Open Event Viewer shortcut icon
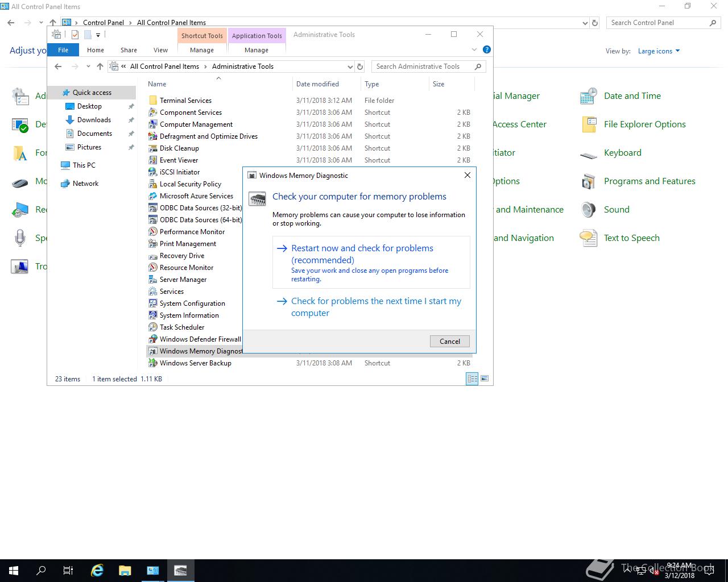Image resolution: width=728 pixels, height=582 pixels. tap(152, 160)
